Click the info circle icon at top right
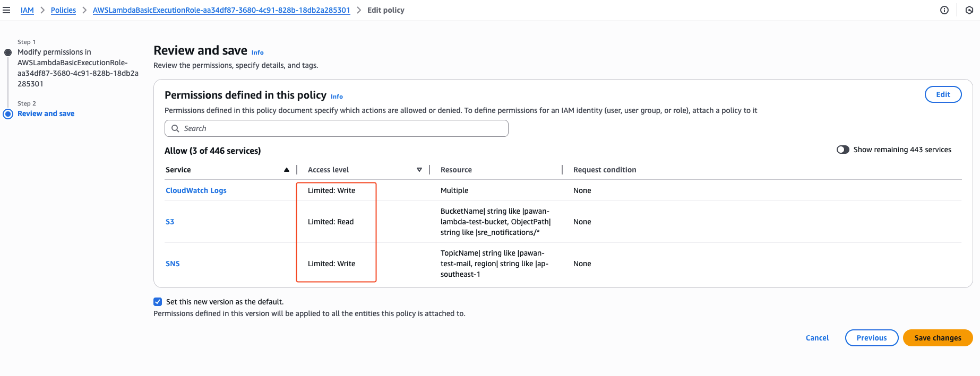 click(944, 10)
